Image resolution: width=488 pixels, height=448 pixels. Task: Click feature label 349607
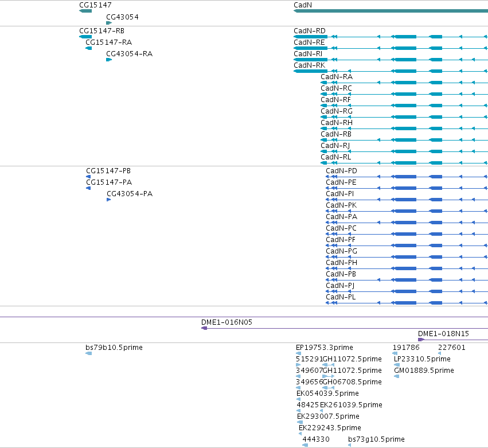click(309, 371)
